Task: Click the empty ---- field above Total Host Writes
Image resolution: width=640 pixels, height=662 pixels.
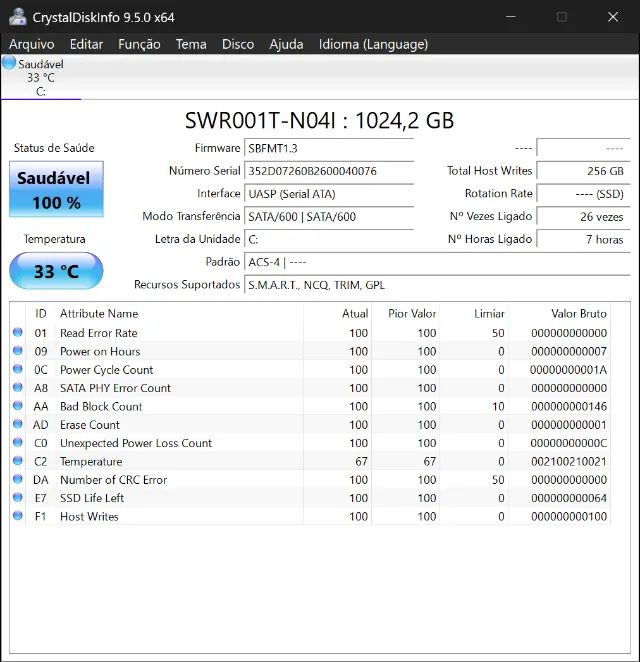Action: 583,148
